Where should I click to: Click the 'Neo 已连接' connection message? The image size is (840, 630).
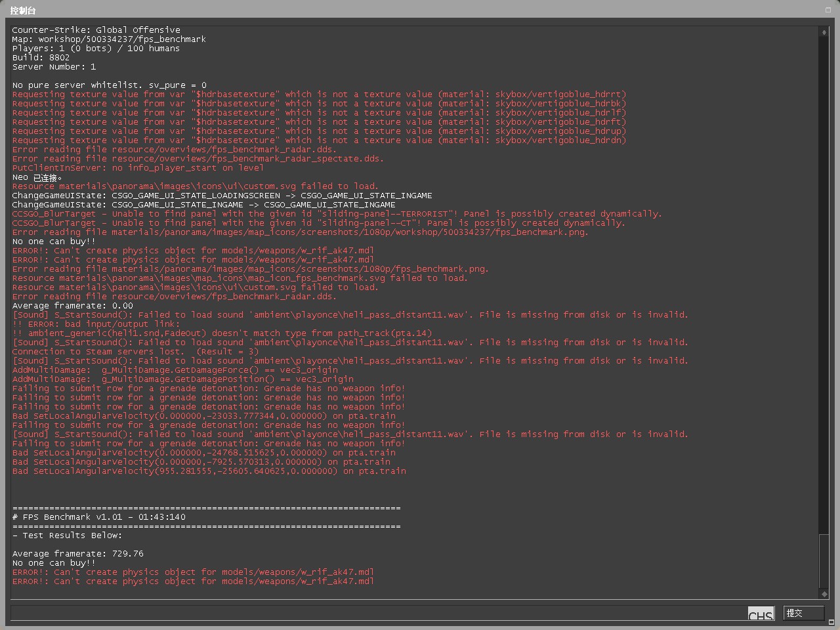pyautogui.click(x=37, y=177)
